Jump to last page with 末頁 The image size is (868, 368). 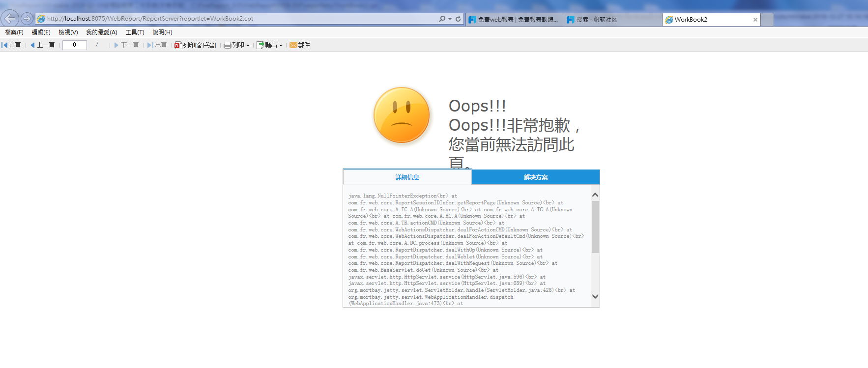(157, 45)
